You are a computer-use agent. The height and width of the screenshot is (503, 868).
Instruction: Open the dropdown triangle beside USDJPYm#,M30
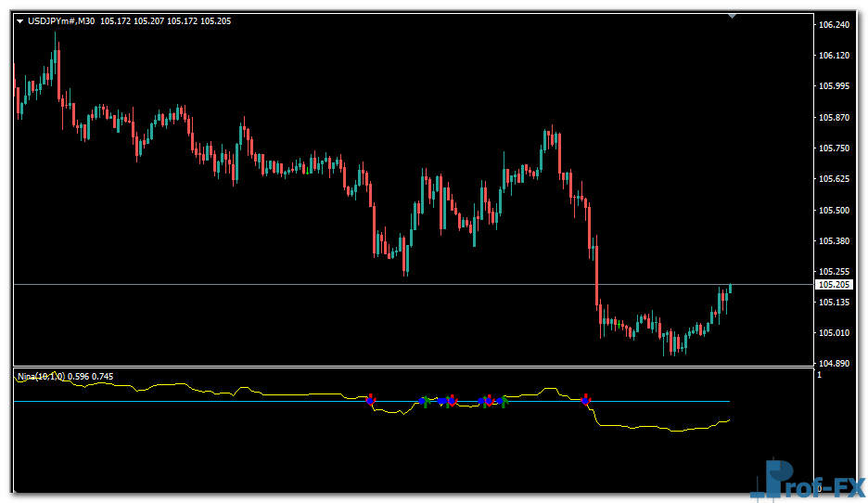(20, 21)
